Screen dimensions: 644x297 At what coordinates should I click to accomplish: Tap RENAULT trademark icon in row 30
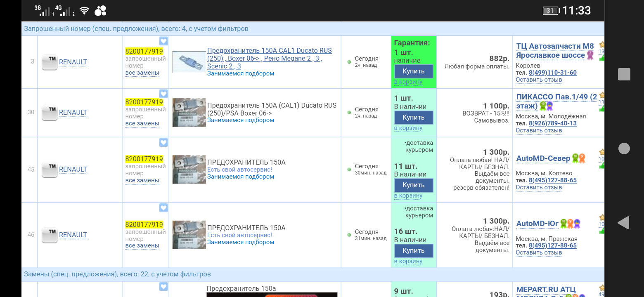coord(50,113)
